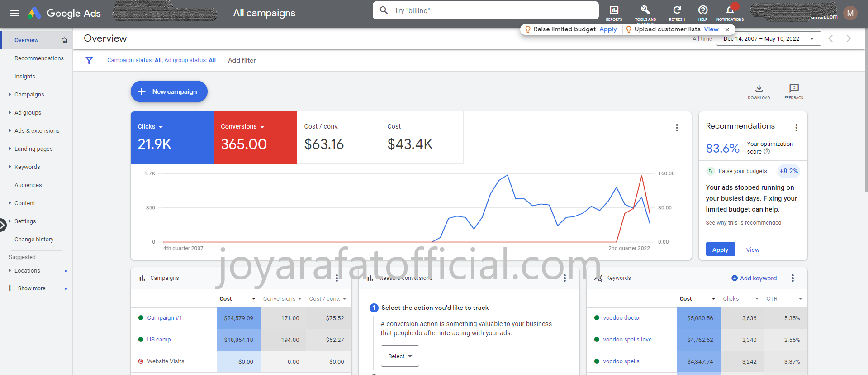Open Campaigns Conversions column dropdown
The width and height of the screenshot is (868, 375).
tap(283, 299)
